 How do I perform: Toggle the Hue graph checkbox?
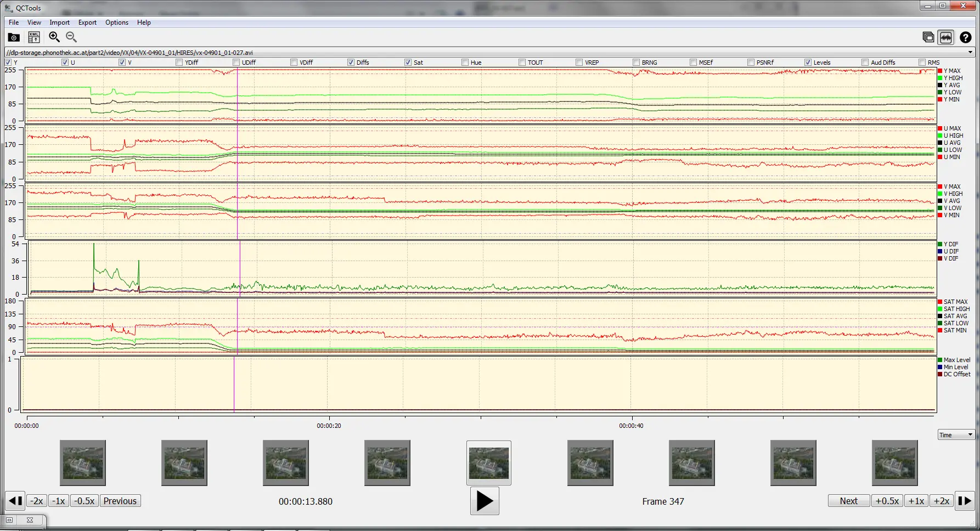click(465, 63)
